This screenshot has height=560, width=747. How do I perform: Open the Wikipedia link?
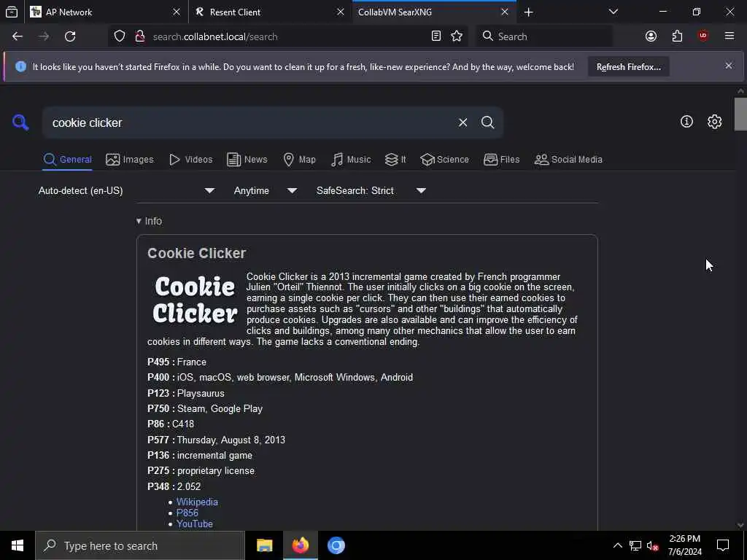[x=197, y=502]
